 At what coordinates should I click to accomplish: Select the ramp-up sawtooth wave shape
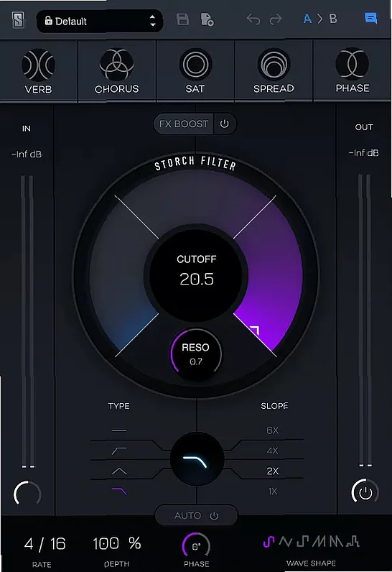click(319, 542)
